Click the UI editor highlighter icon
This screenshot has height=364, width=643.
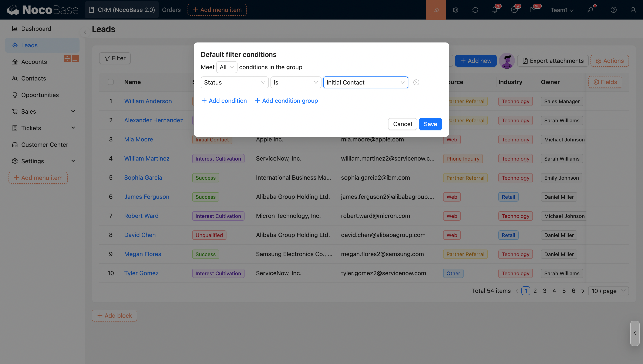click(x=436, y=10)
